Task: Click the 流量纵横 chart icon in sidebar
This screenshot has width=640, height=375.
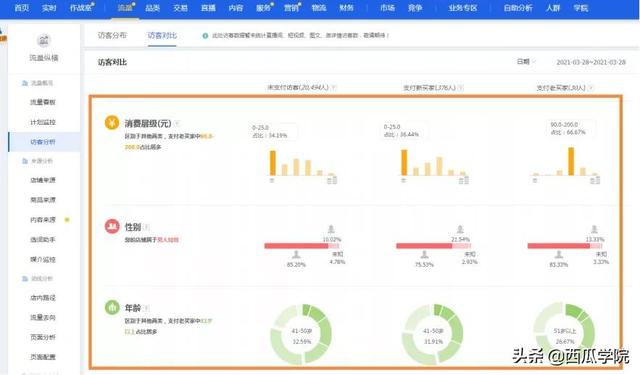Action: coord(43,40)
